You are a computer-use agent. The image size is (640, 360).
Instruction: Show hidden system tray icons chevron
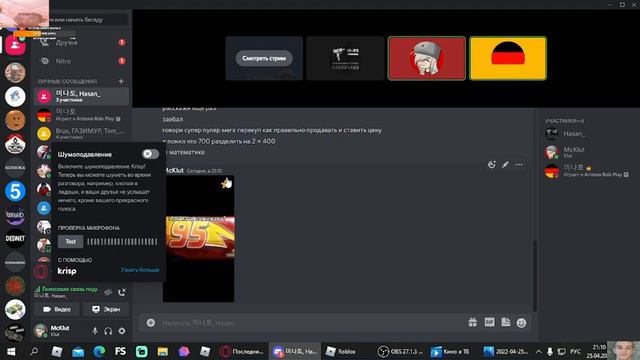click(x=539, y=351)
